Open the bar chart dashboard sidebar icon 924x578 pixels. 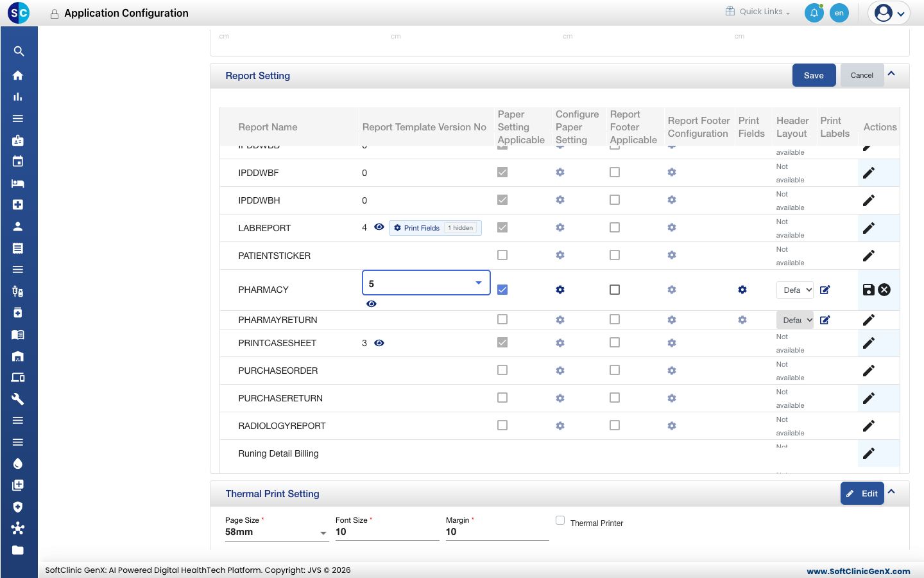(x=18, y=97)
